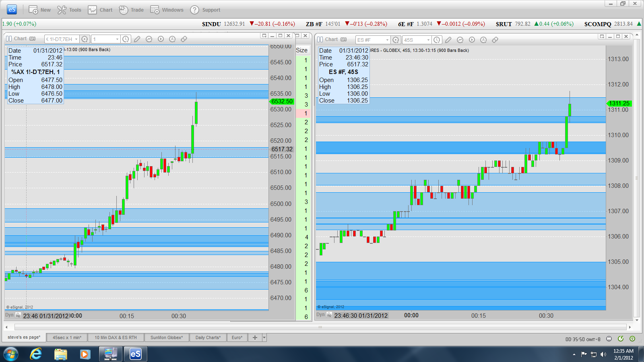This screenshot has height=362, width=644.
Task: Click $RUT ticker in quote bar
Action: 504,24
